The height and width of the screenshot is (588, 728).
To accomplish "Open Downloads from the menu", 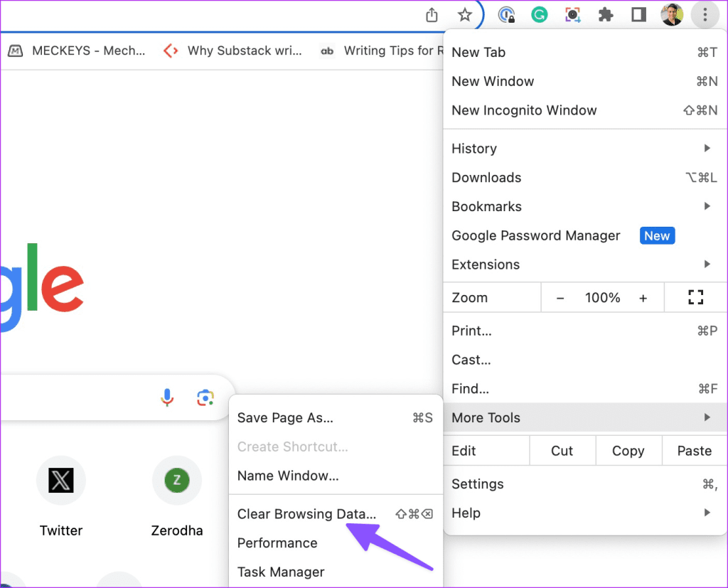I will (585, 178).
